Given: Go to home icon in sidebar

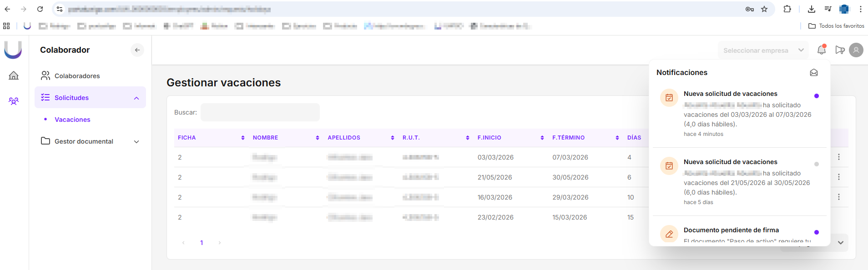Looking at the screenshot, I should 14,75.
